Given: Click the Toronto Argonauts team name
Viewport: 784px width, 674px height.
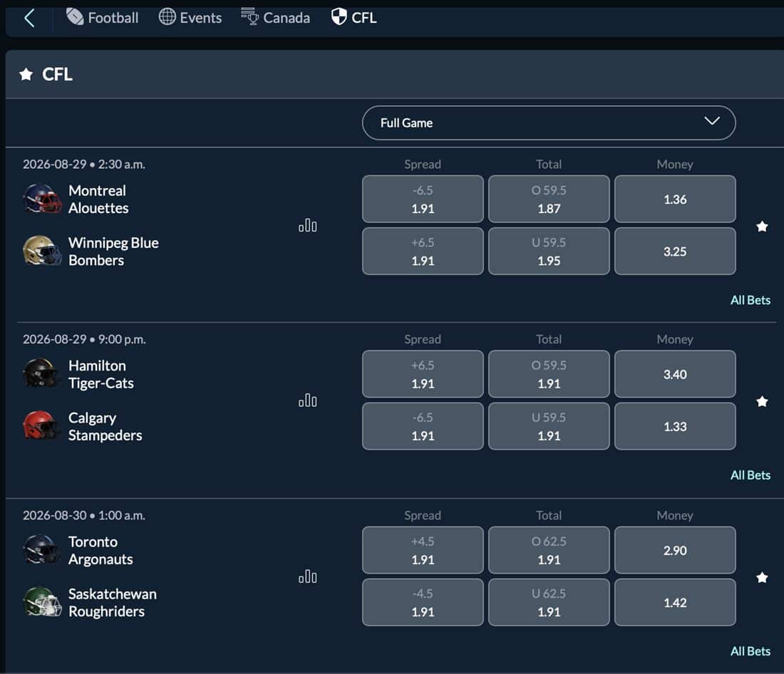Looking at the screenshot, I should (x=100, y=550).
